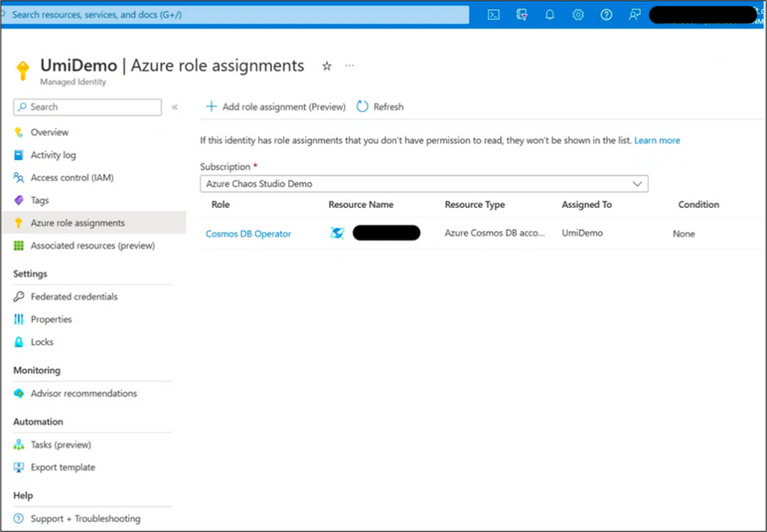Click the 'None' condition cell
Screen dimensions: 767x532
[684, 233]
